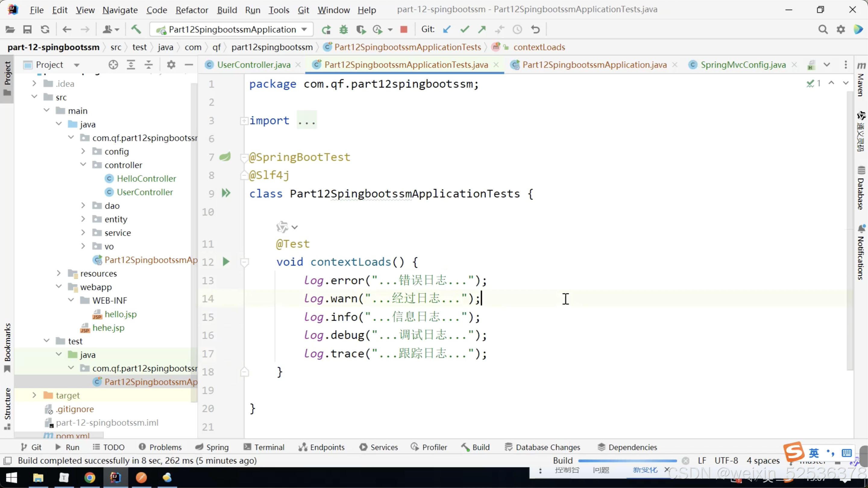Open the Part12SpingbootssmApplication run configuration dropdown
Viewport: 868px width, 488px height.
click(232, 30)
